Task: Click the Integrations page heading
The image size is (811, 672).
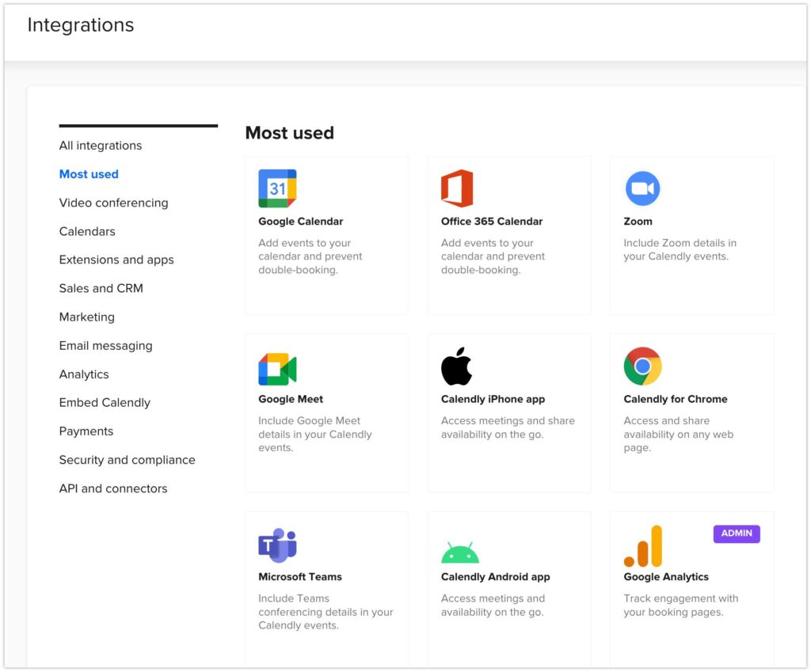Action: (81, 25)
